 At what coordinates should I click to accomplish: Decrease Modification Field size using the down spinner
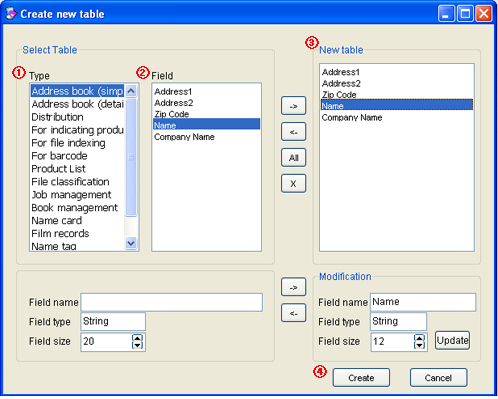point(419,345)
